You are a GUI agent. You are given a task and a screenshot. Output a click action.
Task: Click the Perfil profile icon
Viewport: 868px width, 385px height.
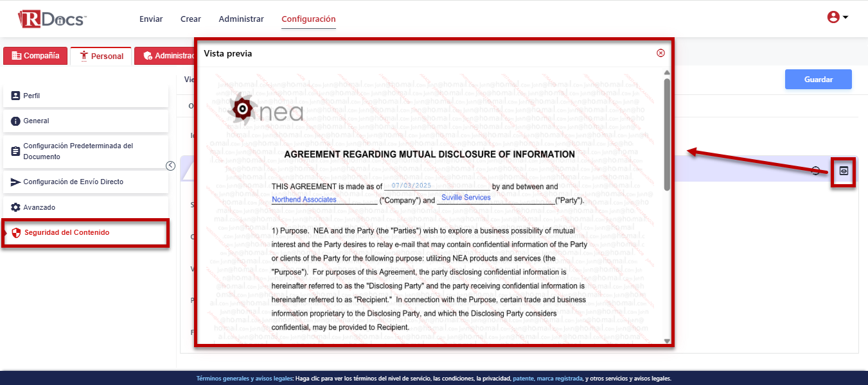[16, 96]
